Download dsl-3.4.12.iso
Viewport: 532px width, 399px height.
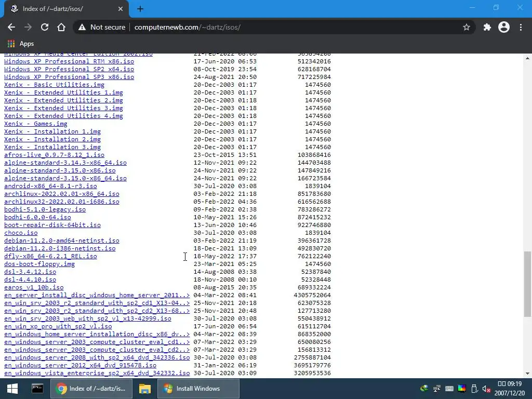point(30,272)
